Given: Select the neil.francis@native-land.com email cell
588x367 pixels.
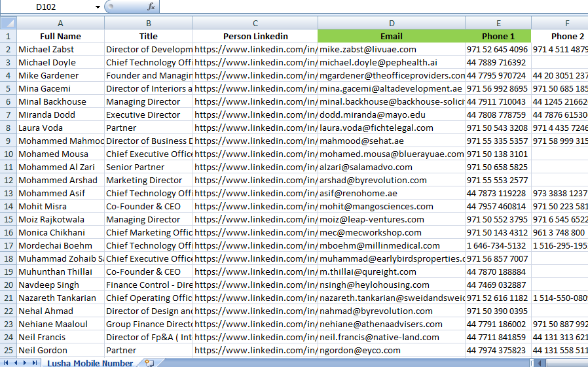Looking at the screenshot, I should pos(392,337).
